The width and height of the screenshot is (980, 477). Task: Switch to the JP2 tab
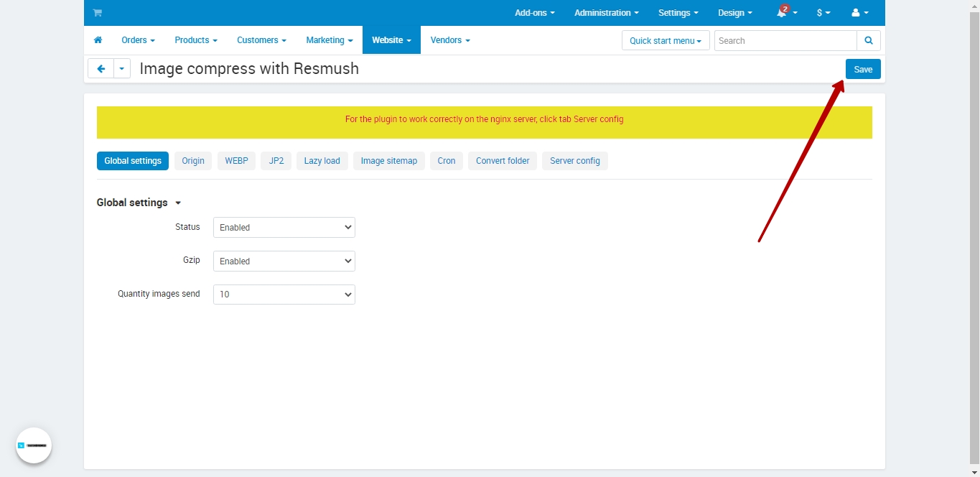coord(276,161)
